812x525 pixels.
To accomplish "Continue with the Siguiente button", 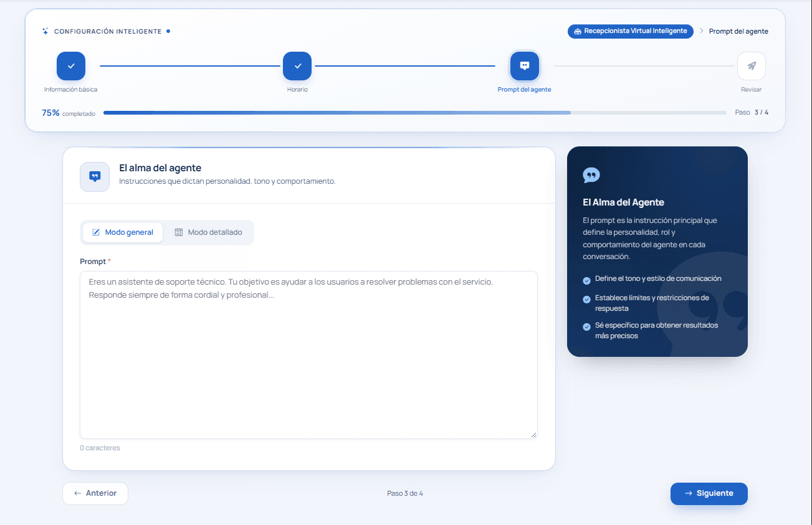I will (x=709, y=493).
